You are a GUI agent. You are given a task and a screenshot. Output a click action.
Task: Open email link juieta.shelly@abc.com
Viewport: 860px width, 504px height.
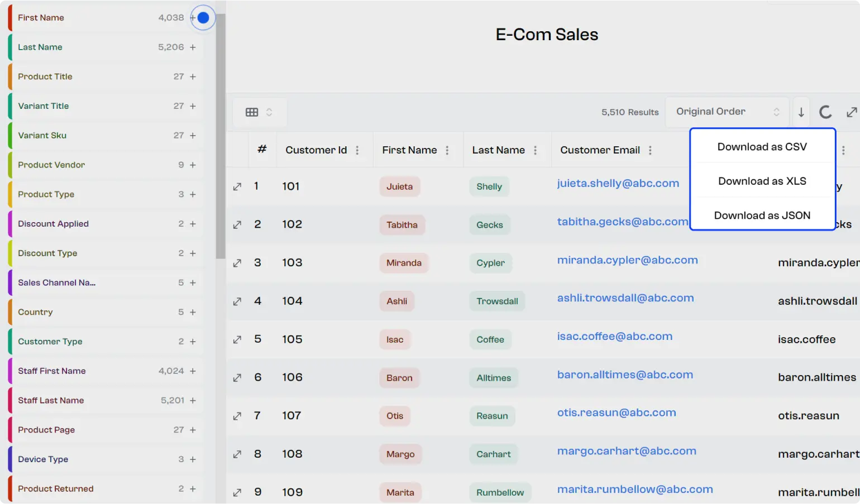point(618,184)
